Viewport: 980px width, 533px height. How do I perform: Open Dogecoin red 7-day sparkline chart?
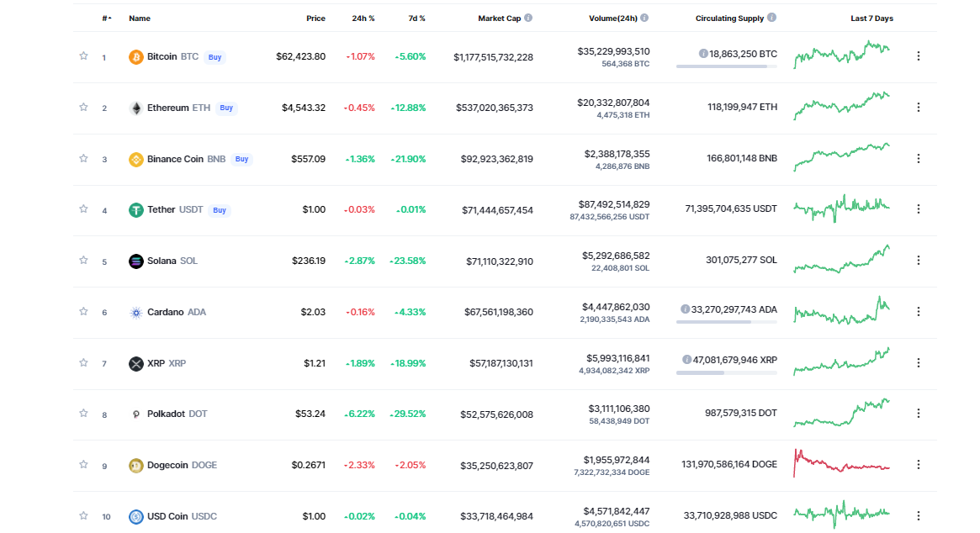point(841,463)
